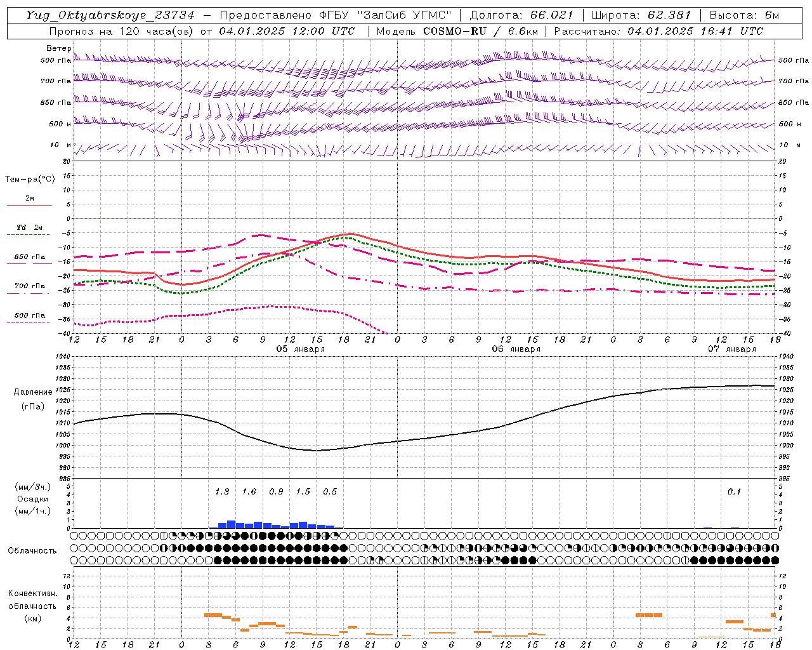This screenshot has width=812, height=650.
Task: Select the latitude value Широта: 62.381
Action: pyautogui.click(x=641, y=15)
